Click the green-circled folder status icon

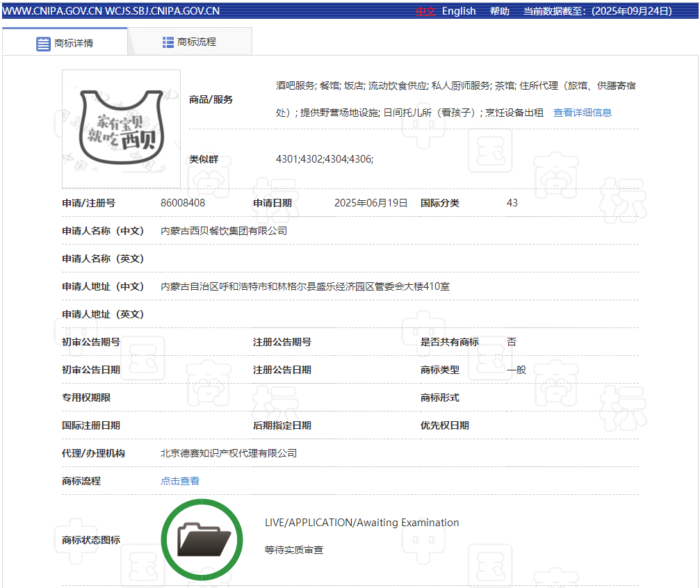click(x=202, y=539)
